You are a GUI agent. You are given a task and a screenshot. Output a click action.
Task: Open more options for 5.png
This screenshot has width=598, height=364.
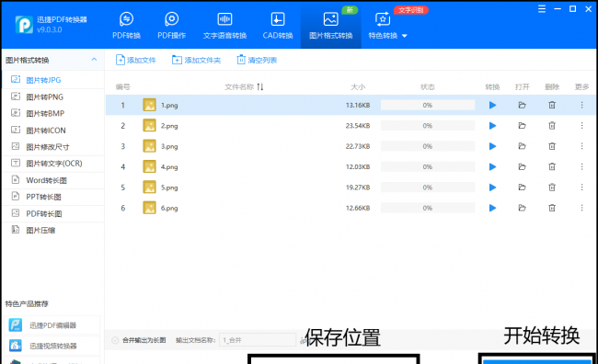(581, 188)
